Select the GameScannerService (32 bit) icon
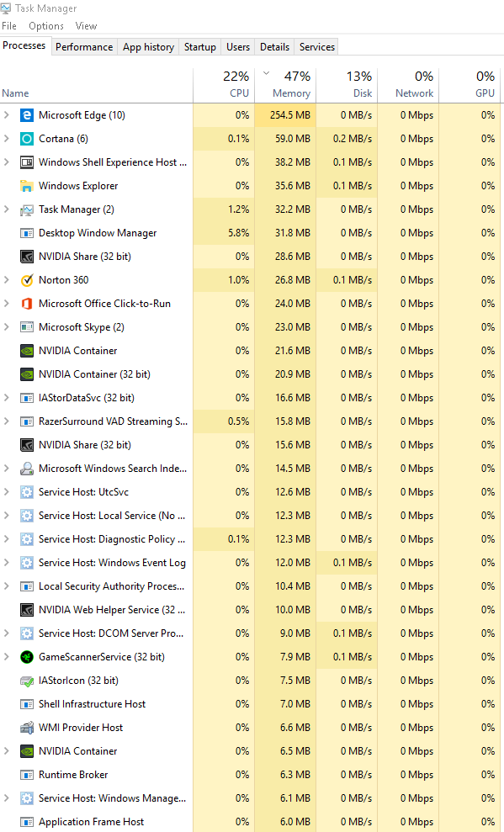The width and height of the screenshot is (504, 832). point(26,656)
